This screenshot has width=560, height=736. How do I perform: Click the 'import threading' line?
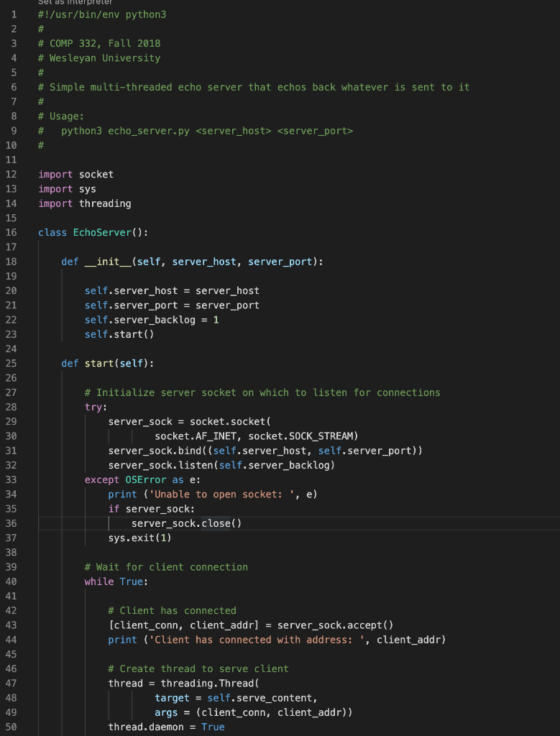coord(85,203)
